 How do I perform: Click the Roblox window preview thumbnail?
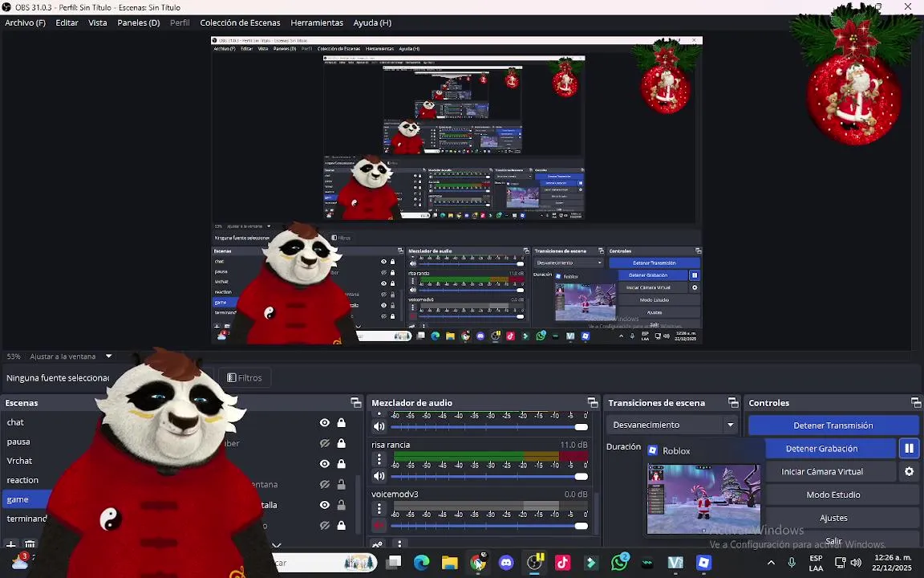click(703, 499)
